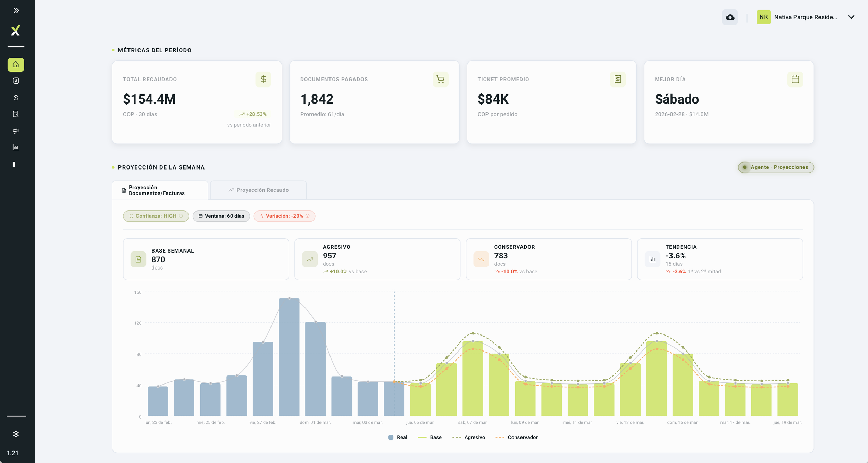Open the bar chart reports sidebar icon

[16, 148]
